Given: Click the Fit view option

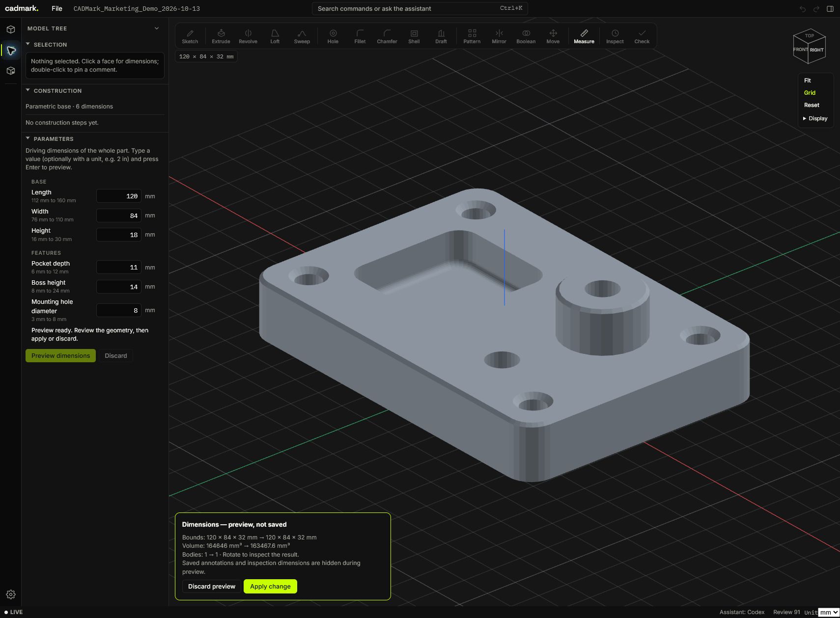Looking at the screenshot, I should tap(808, 81).
